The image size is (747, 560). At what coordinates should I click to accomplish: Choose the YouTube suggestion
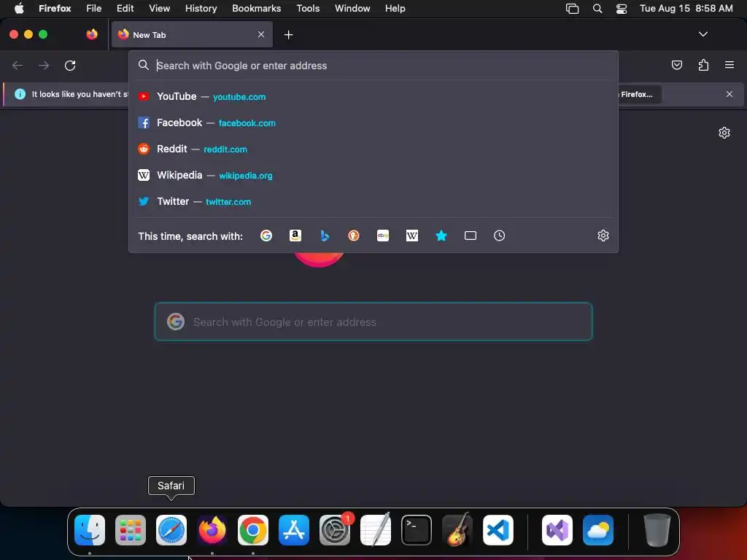373,97
